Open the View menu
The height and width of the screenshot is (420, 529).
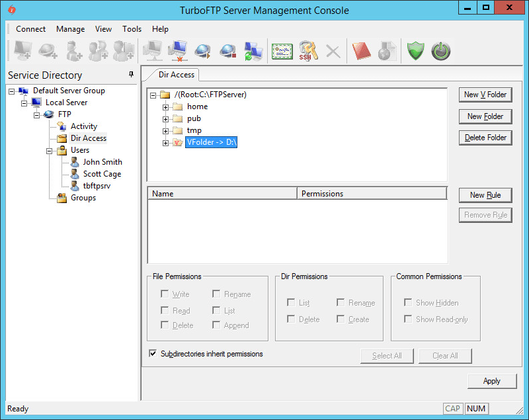[103, 29]
